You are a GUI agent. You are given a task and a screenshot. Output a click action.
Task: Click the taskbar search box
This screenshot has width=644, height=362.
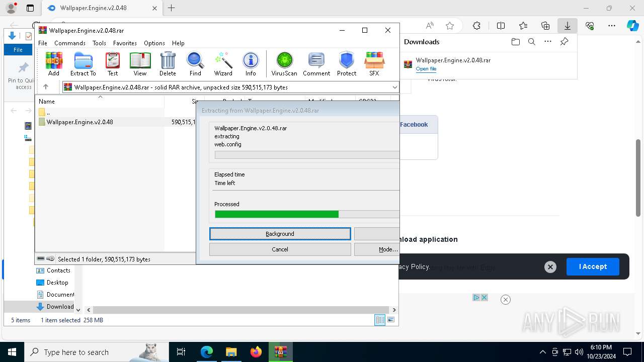click(x=96, y=352)
